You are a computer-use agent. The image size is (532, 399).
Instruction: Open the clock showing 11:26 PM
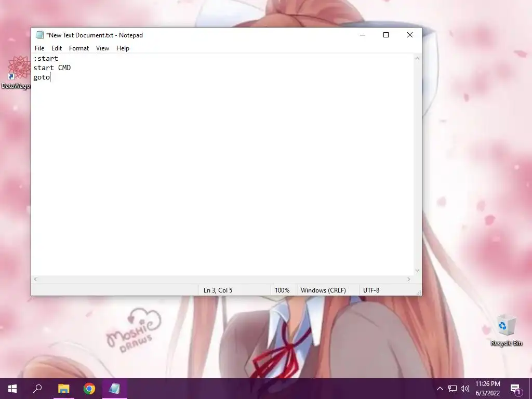[x=487, y=389]
